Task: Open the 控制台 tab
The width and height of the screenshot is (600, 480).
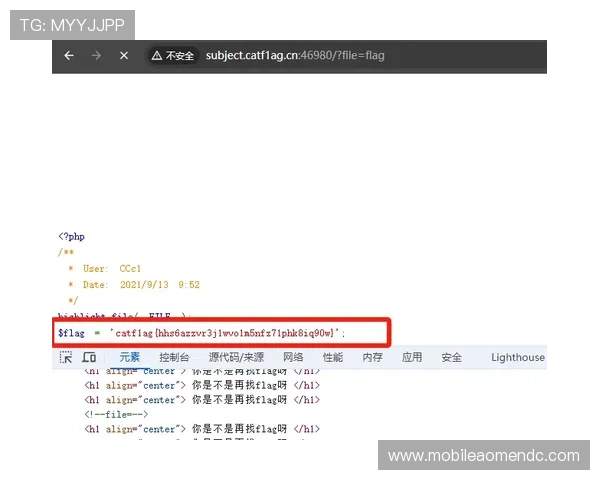Action: pyautogui.click(x=174, y=357)
